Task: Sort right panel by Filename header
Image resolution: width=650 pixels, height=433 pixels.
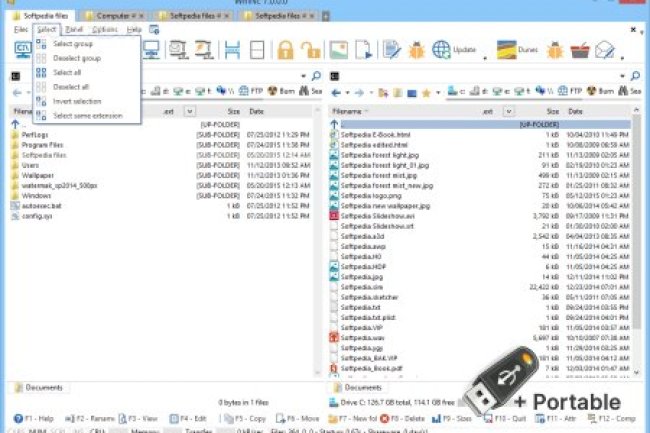Action: click(x=347, y=111)
